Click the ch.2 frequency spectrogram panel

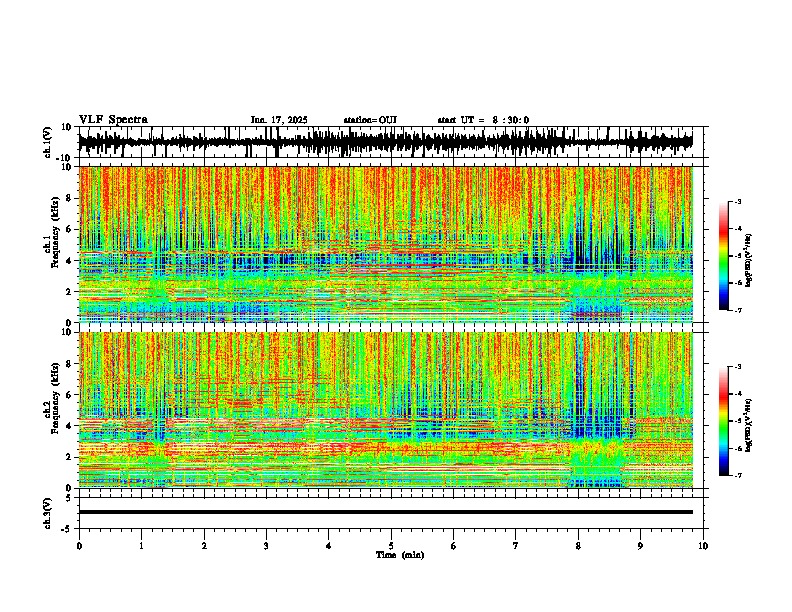385,410
